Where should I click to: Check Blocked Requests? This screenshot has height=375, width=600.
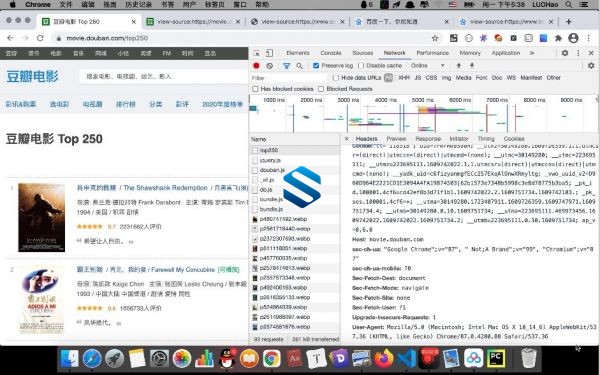click(321, 89)
